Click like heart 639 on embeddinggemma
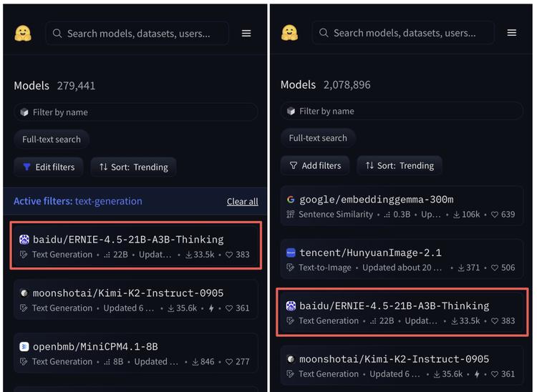Viewport: 537px width, 392px height. 495,215
